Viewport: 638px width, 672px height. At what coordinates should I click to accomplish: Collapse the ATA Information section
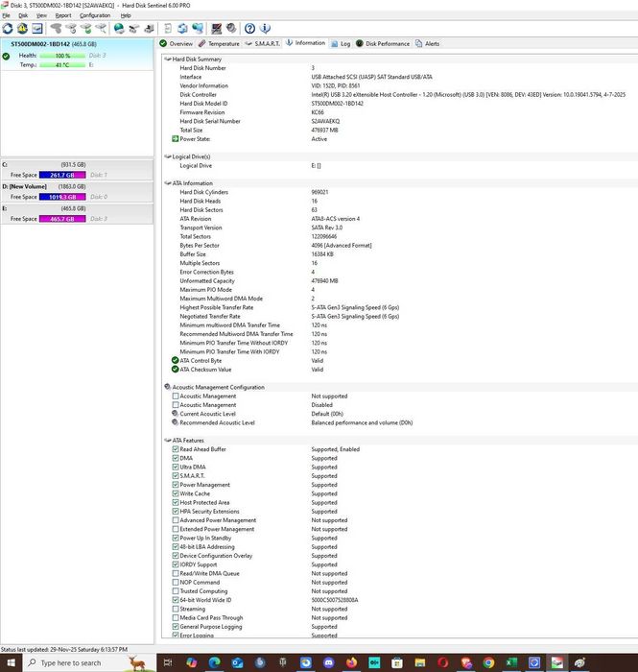(x=168, y=183)
